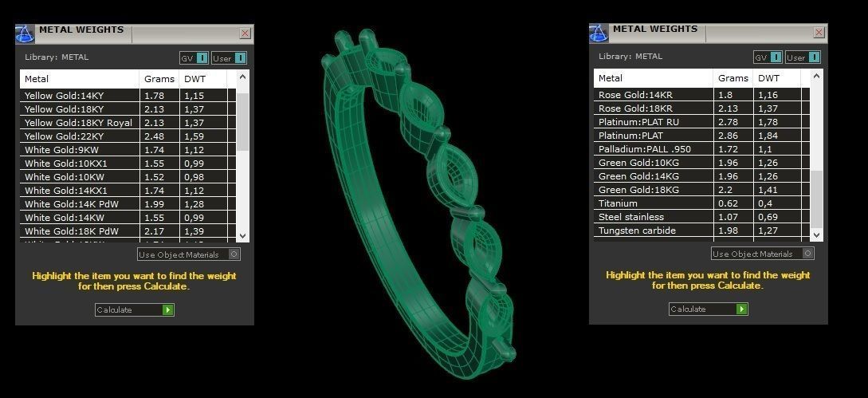The image size is (868, 398).
Task: Sort by DWT column in right panel
Action: (777, 78)
